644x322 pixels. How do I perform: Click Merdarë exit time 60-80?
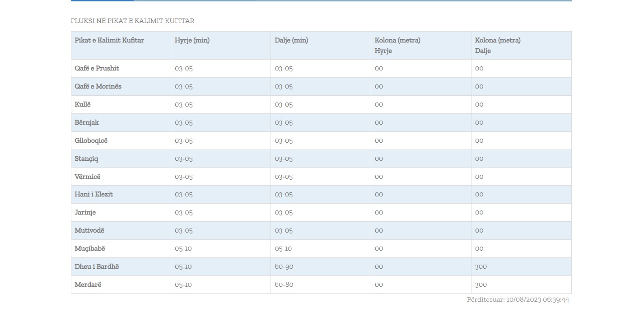284,285
